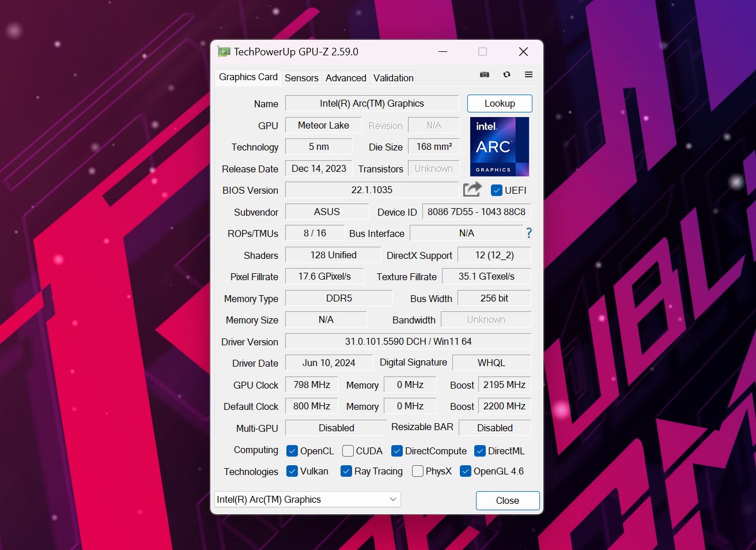The height and width of the screenshot is (550, 756).
Task: Click the Lookup button
Action: (500, 103)
